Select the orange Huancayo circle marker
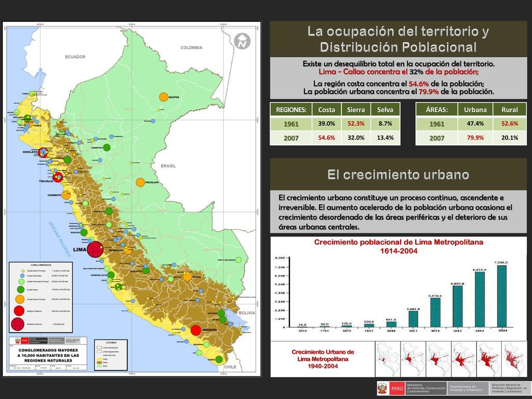Viewport: 532px width, 399px height. coord(128,250)
